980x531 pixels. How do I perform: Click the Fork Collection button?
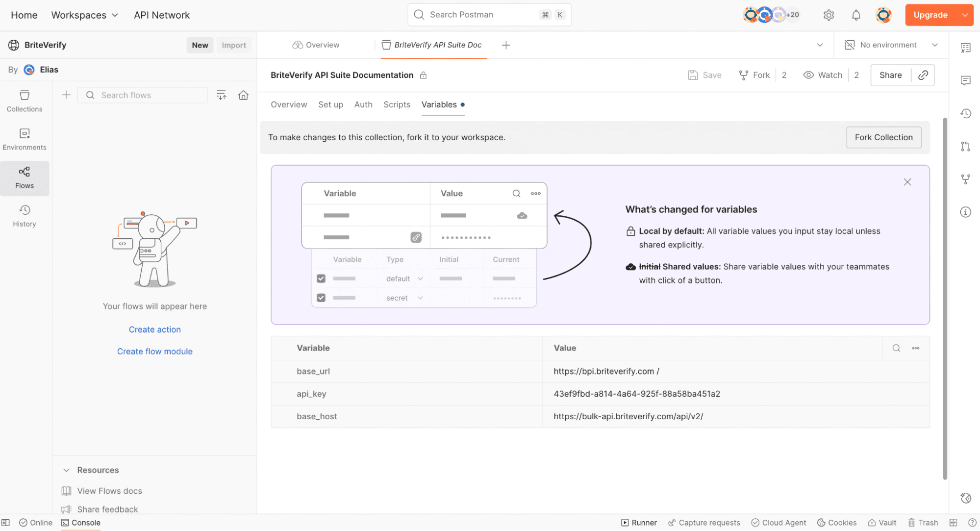883,137
